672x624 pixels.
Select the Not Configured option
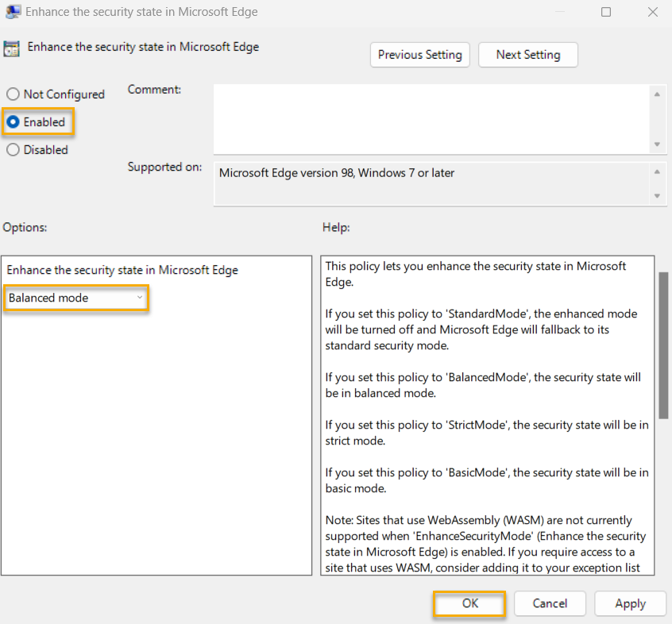coord(13,94)
